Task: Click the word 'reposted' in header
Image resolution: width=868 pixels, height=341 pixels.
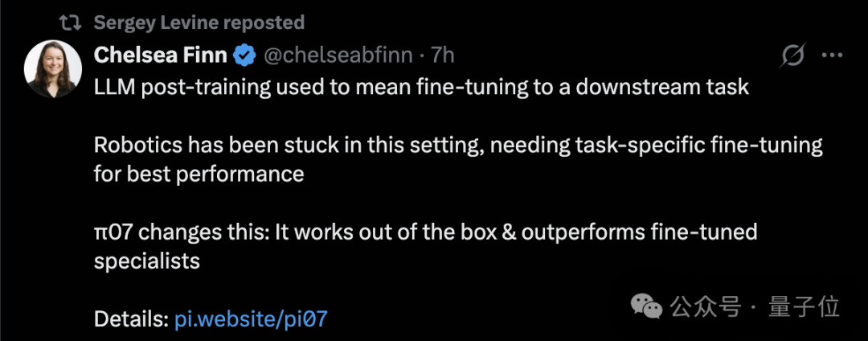Action: [x=261, y=23]
